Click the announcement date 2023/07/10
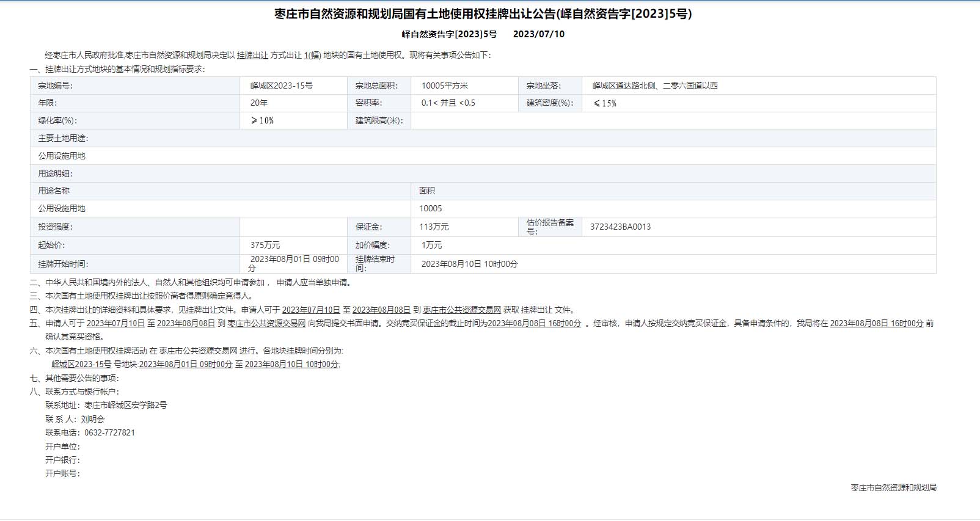Screen dimensions: 980x521 point(539,34)
